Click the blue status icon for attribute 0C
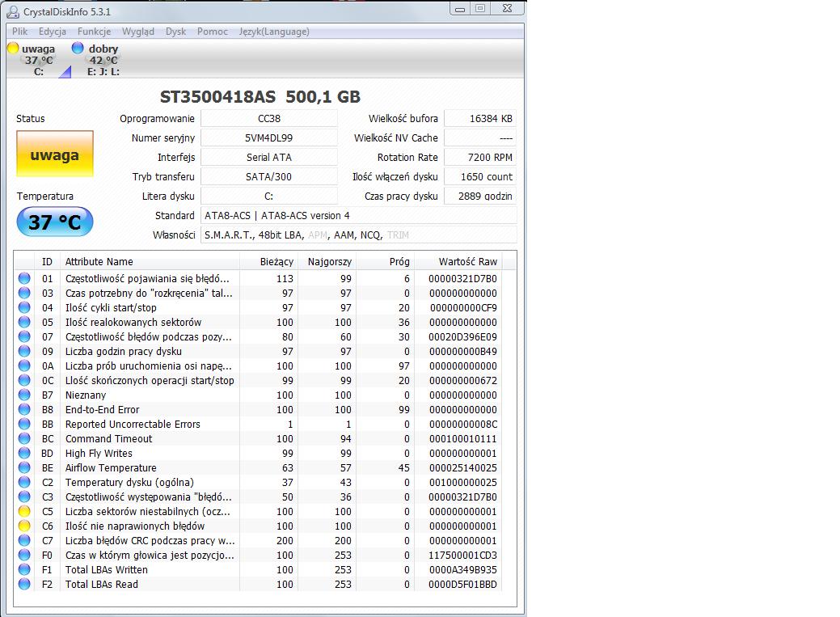 coord(24,379)
